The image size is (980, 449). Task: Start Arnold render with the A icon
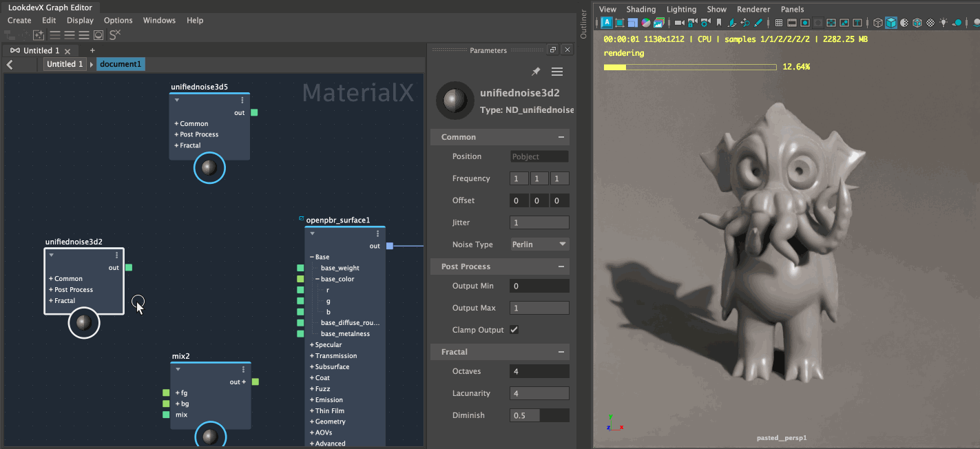(x=607, y=23)
